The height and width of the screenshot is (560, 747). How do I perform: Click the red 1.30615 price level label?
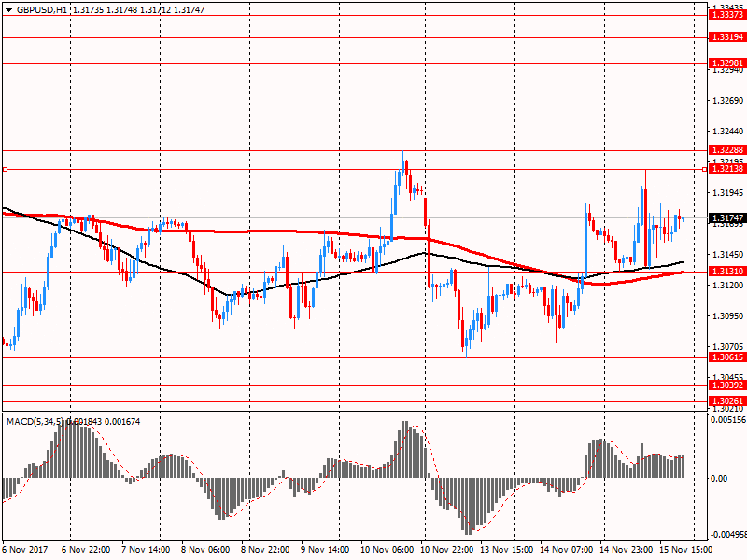(x=727, y=357)
